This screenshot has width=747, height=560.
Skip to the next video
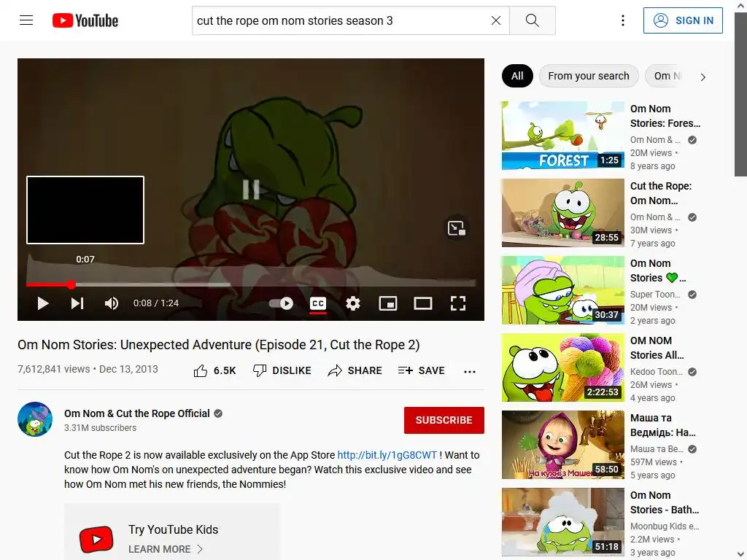[x=77, y=303]
